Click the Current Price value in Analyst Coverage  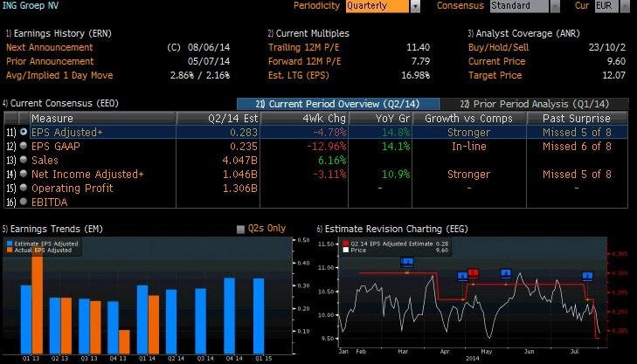pos(616,61)
